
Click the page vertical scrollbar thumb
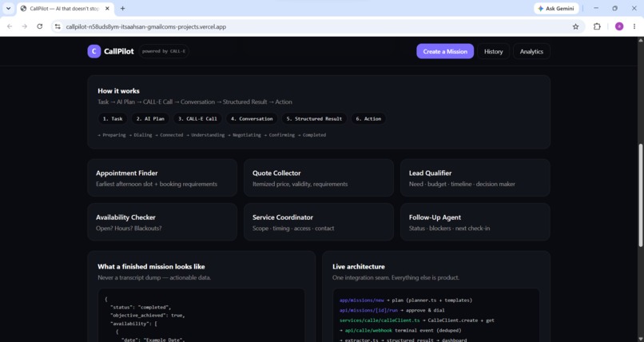pyautogui.click(x=640, y=195)
